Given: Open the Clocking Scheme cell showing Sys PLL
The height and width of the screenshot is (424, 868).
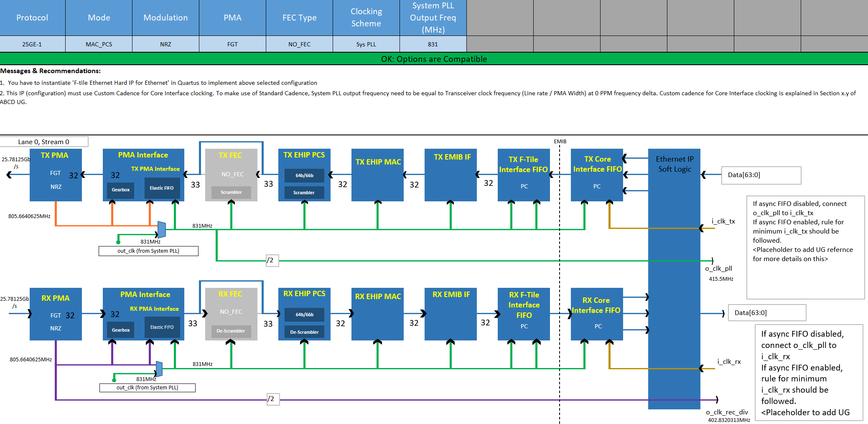Looking at the screenshot, I should (366, 44).
